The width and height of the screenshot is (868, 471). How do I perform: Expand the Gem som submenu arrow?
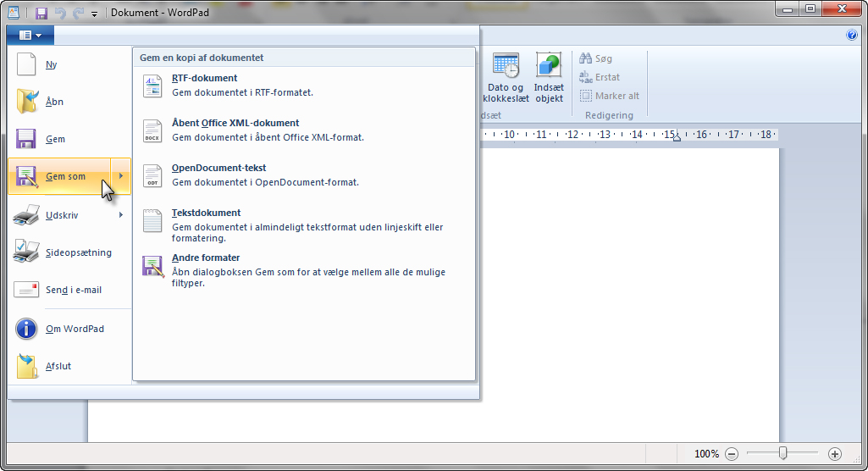pos(121,176)
